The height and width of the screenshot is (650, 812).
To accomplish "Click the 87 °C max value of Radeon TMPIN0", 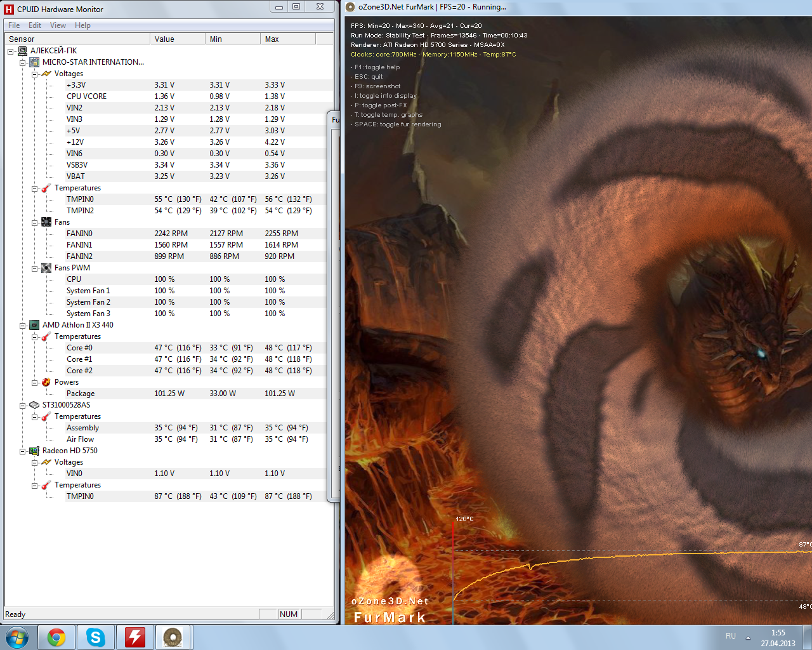I will coord(288,496).
